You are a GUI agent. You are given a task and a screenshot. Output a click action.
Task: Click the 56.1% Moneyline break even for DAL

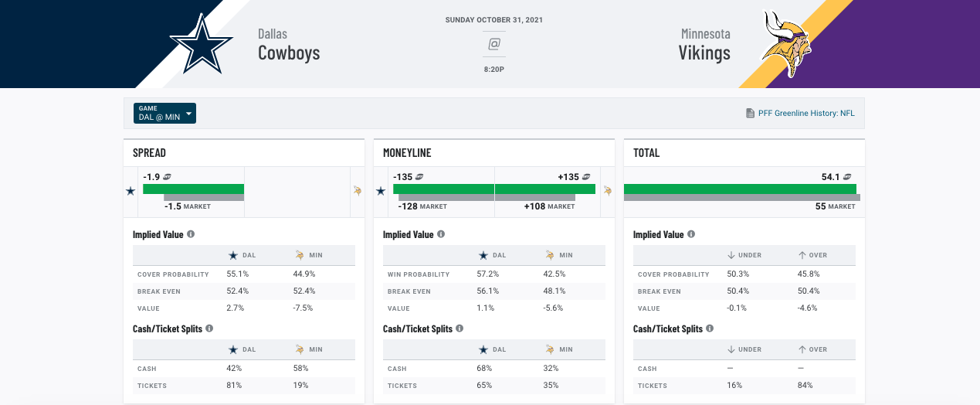coord(487,291)
